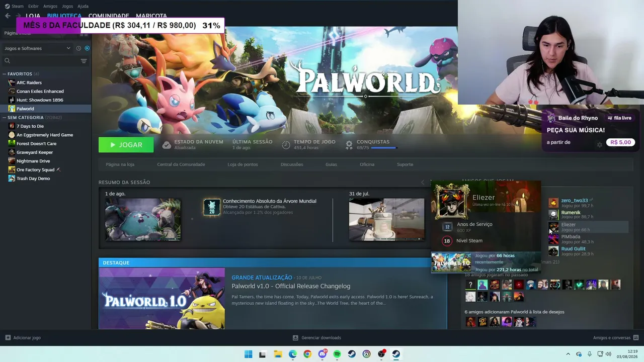Show recently played via the clock icon
The image size is (644, 362).
coord(78,48)
